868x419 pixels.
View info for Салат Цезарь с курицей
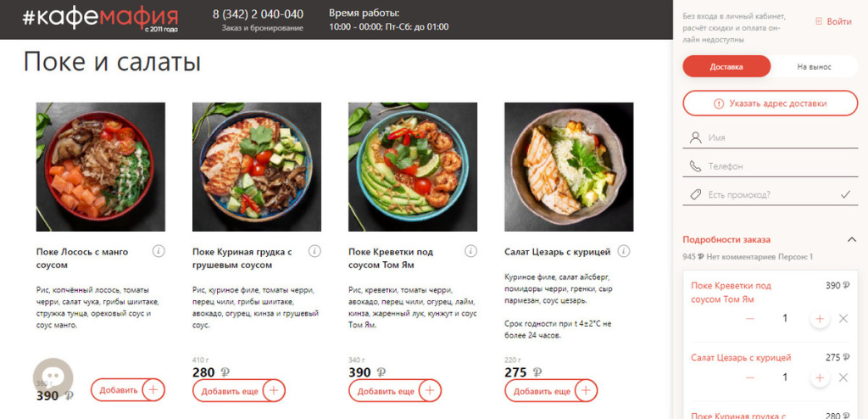point(625,251)
